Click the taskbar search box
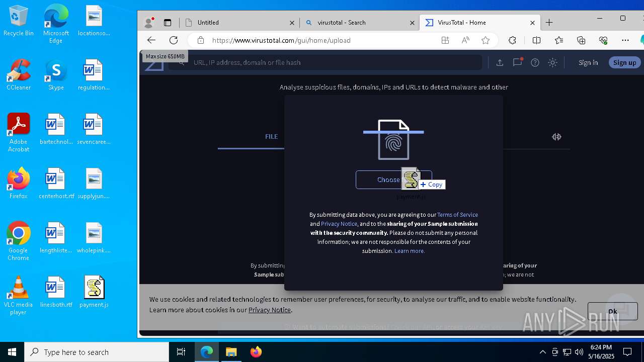 tap(97, 352)
